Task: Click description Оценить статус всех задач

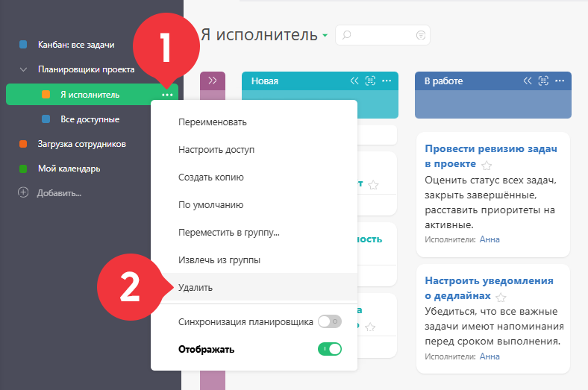Action: [x=490, y=203]
